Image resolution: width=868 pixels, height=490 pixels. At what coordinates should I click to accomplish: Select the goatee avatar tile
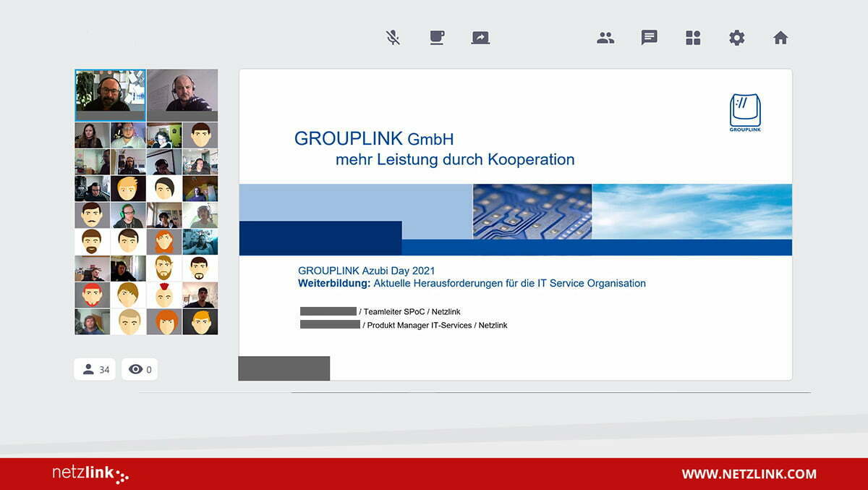point(200,269)
